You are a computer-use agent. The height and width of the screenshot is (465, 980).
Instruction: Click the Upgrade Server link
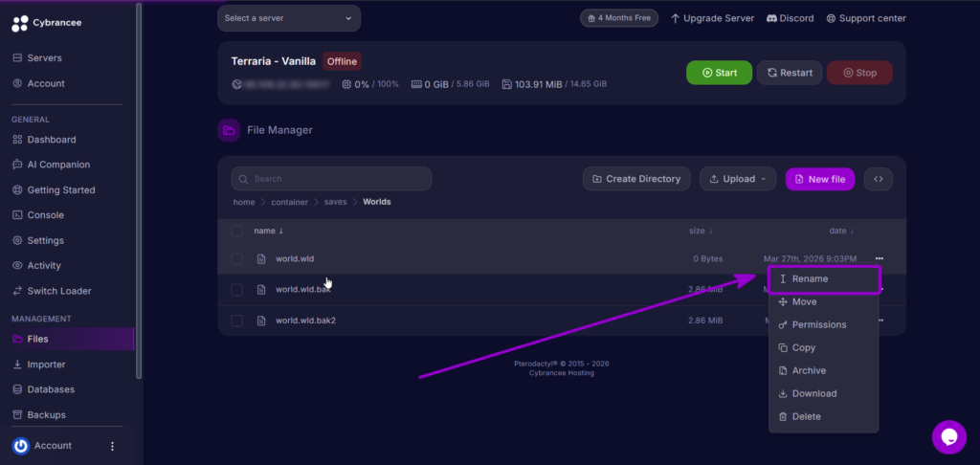(712, 19)
